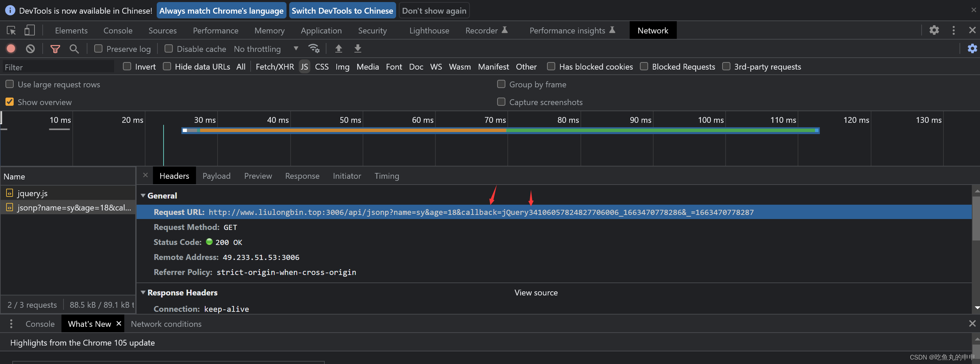Check 3rd-party requests
Screen dimensions: 980x364
726,67
